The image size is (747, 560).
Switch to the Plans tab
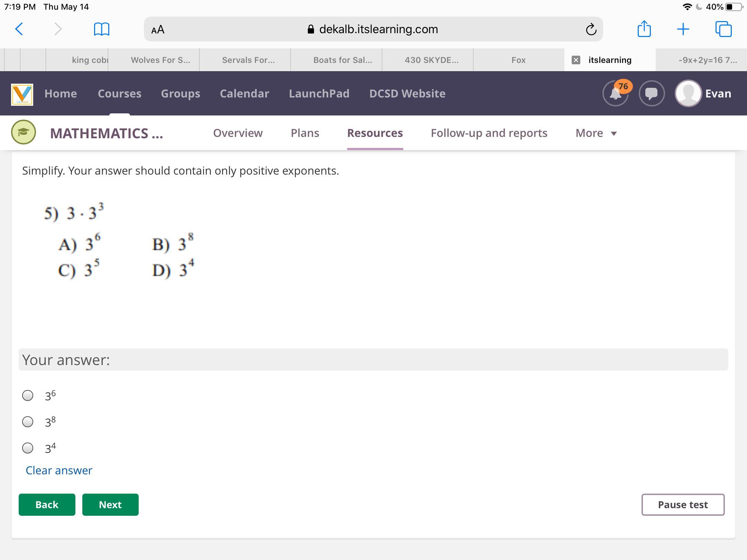(305, 133)
